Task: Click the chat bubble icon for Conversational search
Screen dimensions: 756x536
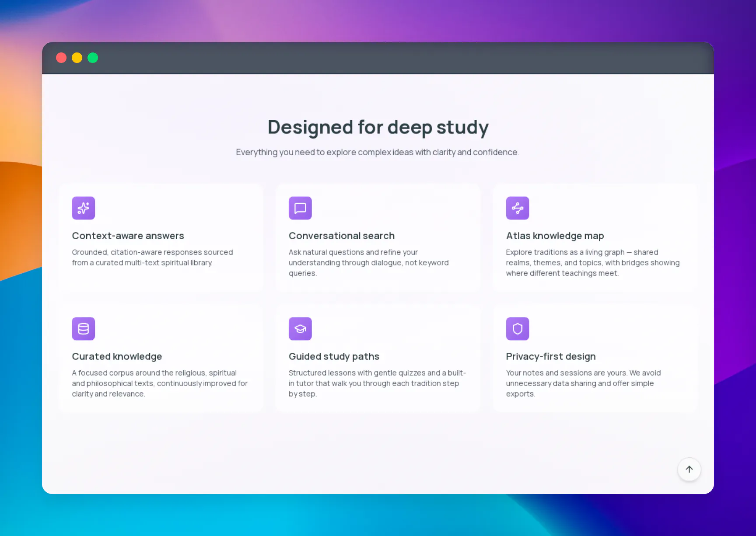Action: [x=300, y=208]
